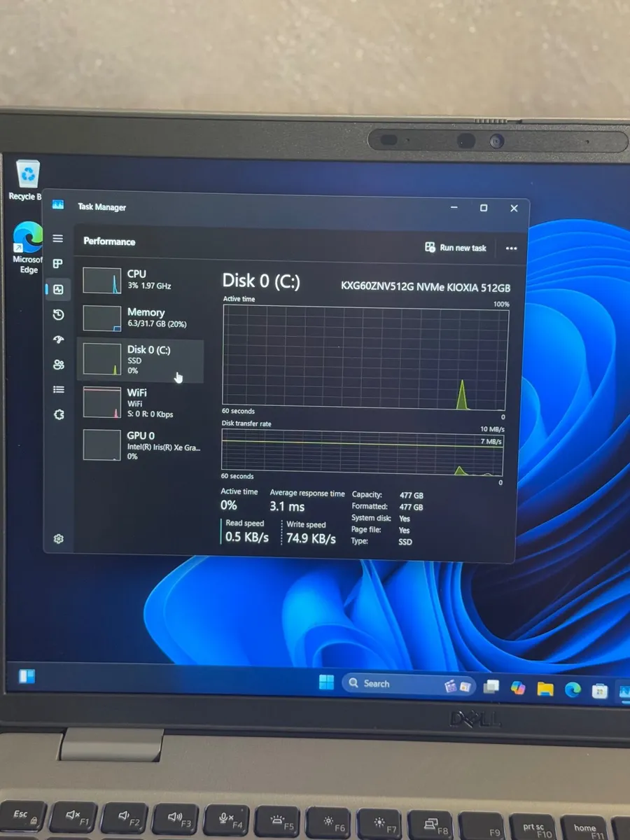Open the Users page icon

coord(59,365)
